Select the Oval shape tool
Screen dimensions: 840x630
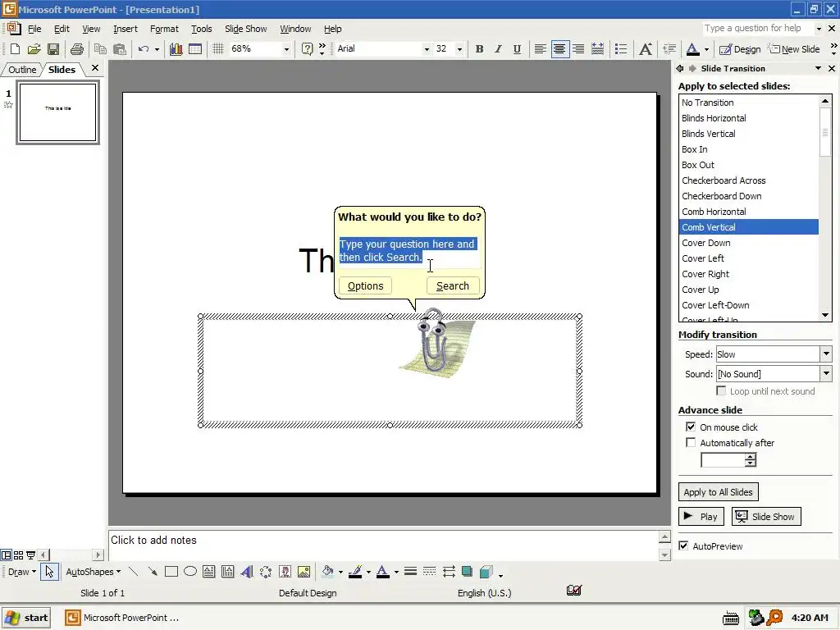pyautogui.click(x=190, y=572)
